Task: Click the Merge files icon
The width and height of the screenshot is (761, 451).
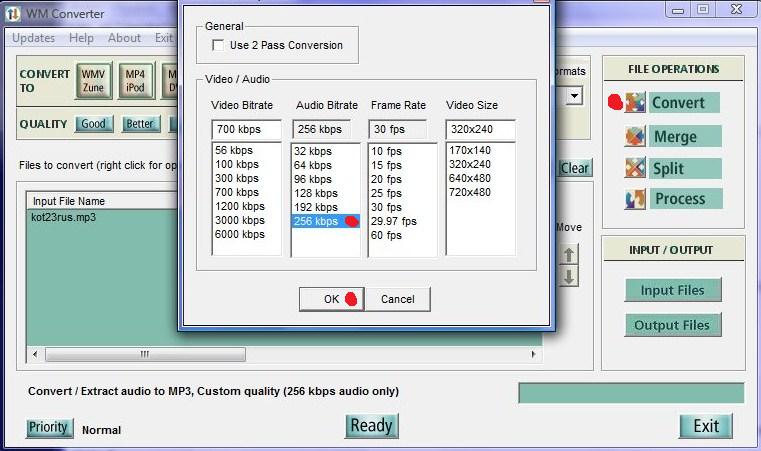Action: pos(636,136)
